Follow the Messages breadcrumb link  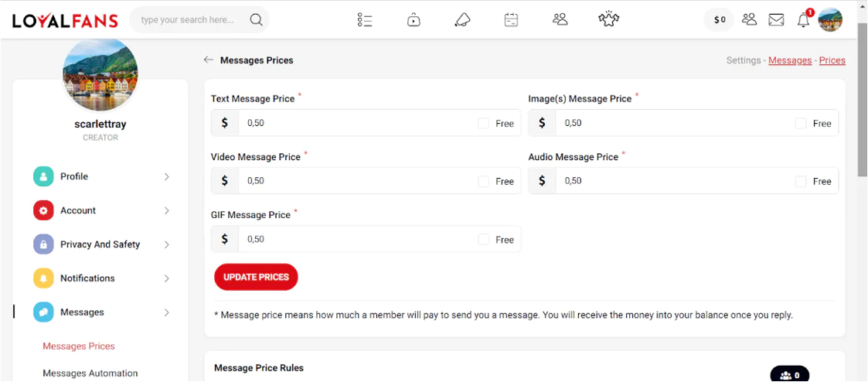tap(790, 60)
